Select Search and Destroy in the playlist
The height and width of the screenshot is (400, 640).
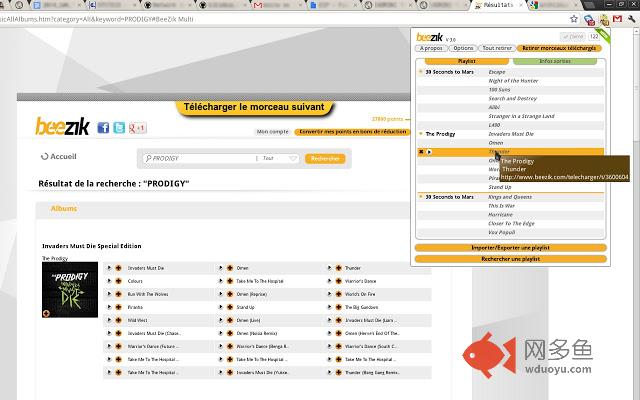click(x=513, y=98)
